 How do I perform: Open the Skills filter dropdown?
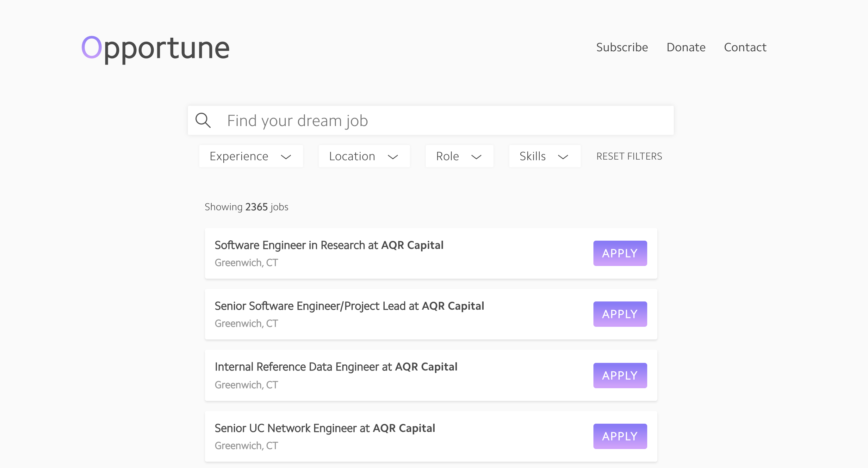click(x=544, y=156)
